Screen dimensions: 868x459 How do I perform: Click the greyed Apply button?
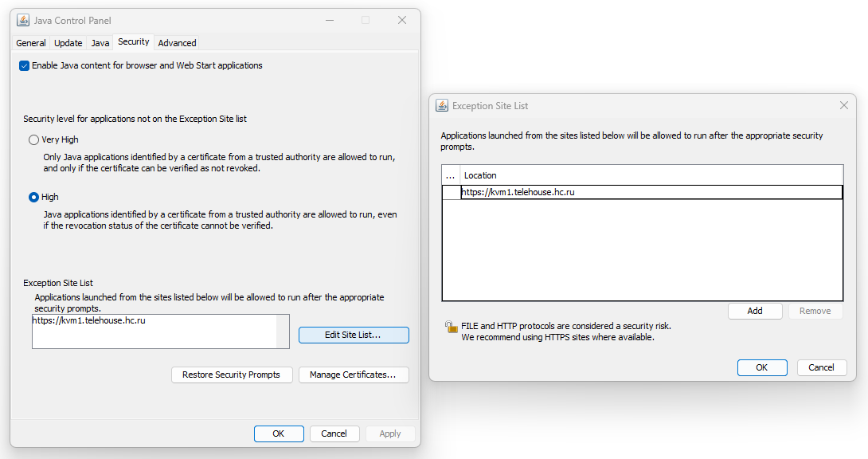[x=390, y=433]
